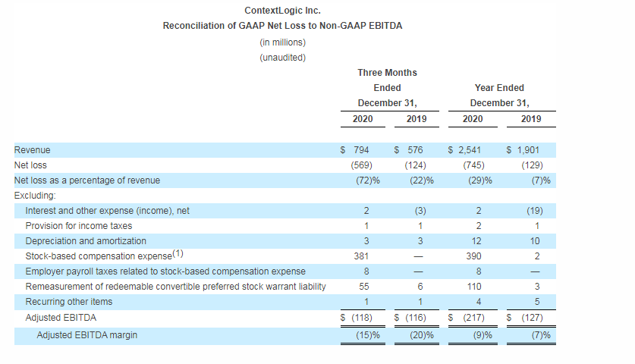Click the Excluding: label
The image size is (635, 364).
click(35, 196)
